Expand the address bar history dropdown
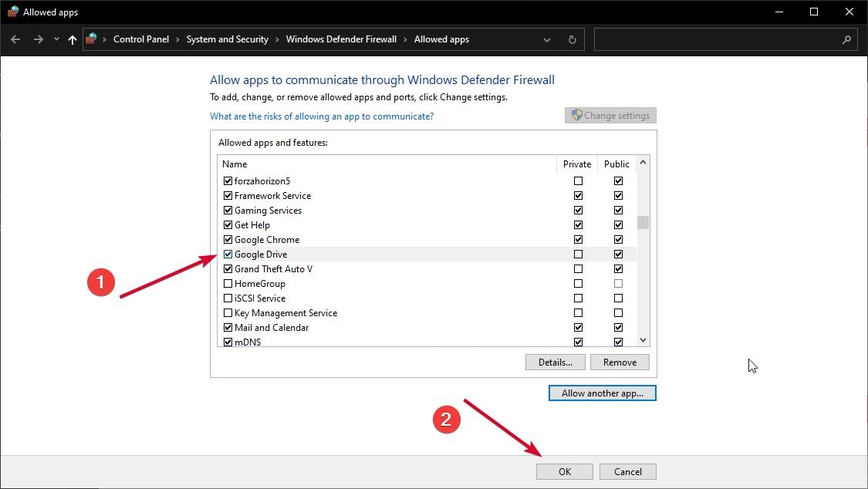Viewport: 868px width, 489px height. (x=547, y=39)
